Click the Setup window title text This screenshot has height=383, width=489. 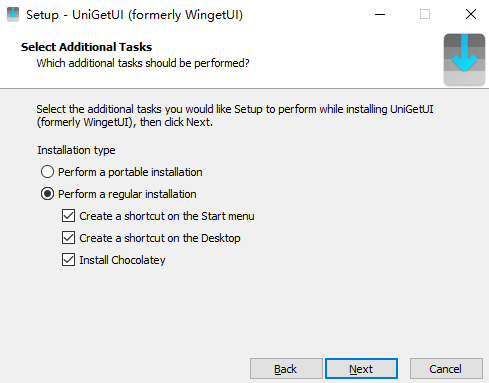[x=135, y=15]
